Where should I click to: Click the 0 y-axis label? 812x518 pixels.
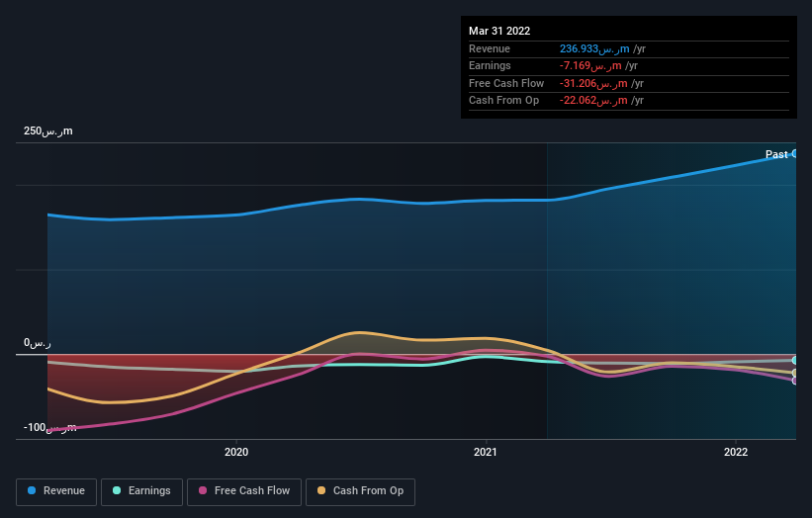[x=38, y=343]
